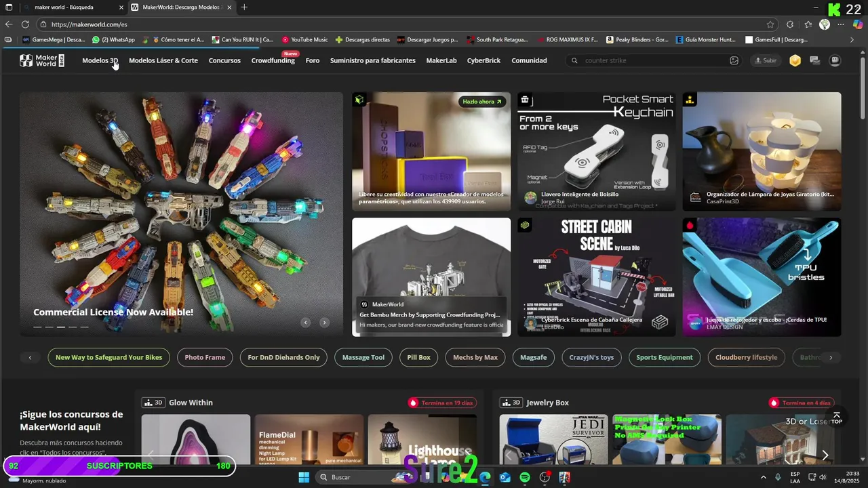Select New Way to Safeguard Your Bikes tag

pos(108,357)
